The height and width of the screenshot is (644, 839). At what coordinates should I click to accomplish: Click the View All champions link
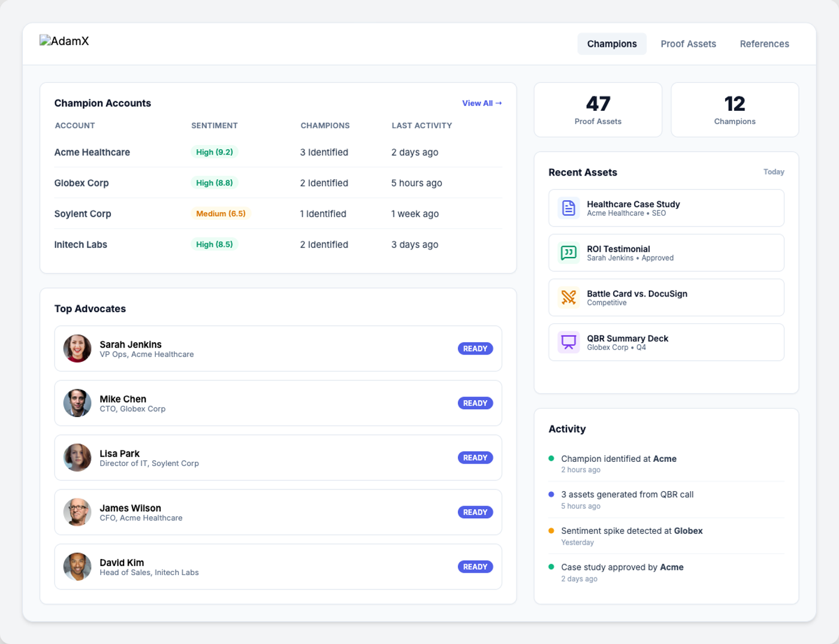[482, 103]
